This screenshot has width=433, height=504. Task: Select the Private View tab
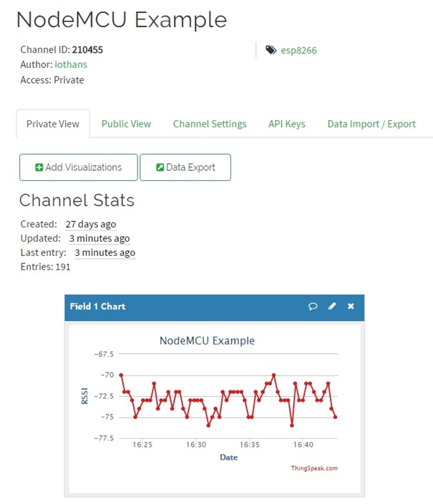53,124
